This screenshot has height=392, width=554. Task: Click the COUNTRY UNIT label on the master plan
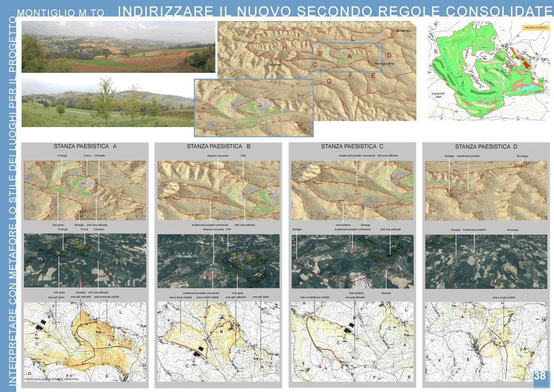tap(438, 95)
